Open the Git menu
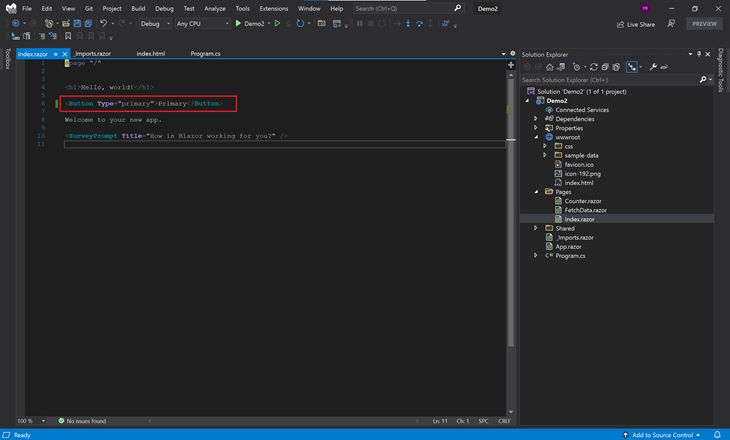This screenshot has height=440, width=730. pyautogui.click(x=88, y=8)
